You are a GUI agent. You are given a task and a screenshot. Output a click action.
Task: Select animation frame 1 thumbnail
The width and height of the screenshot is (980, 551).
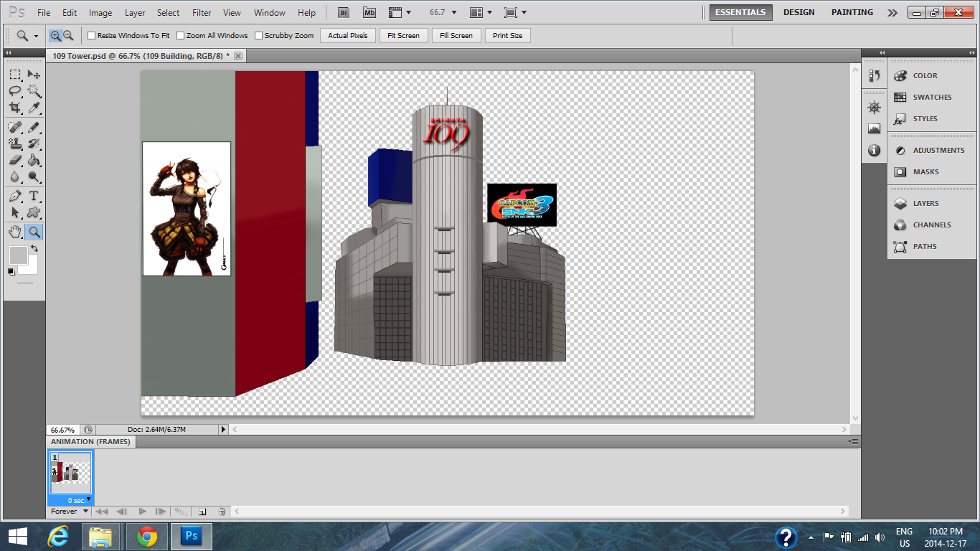(70, 473)
